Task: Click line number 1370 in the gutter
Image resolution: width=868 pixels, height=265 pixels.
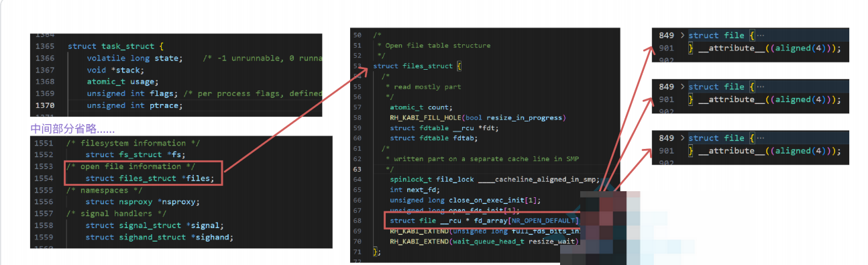Action: pos(45,105)
